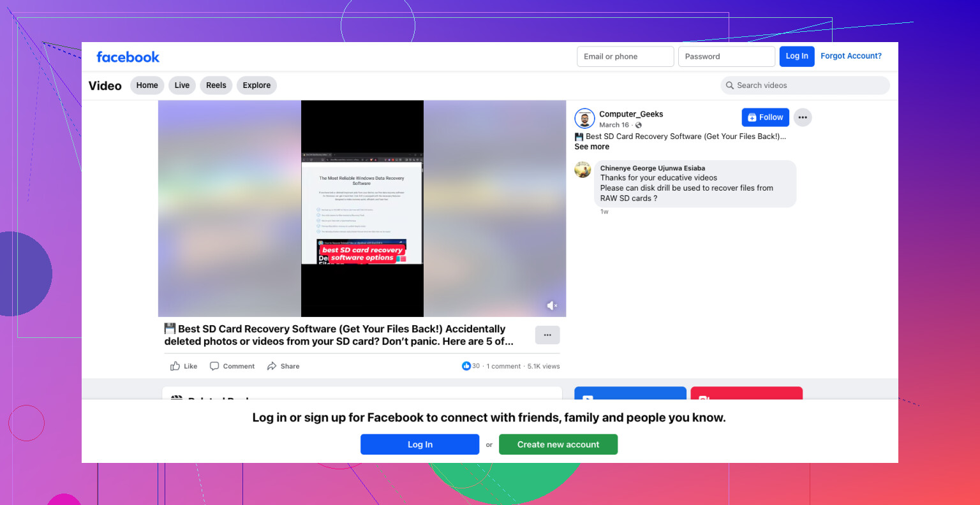Viewport: 980px width, 505px height.
Task: Click the Share arrow icon
Action: coord(272,366)
